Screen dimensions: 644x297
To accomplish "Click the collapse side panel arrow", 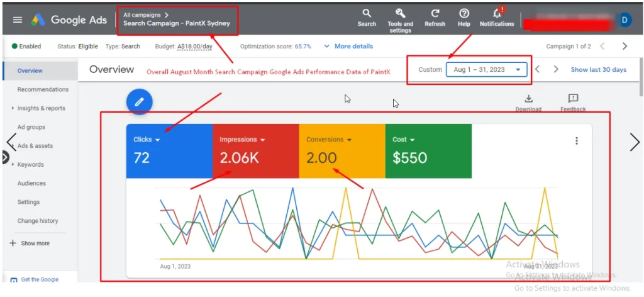I will 5,157.
